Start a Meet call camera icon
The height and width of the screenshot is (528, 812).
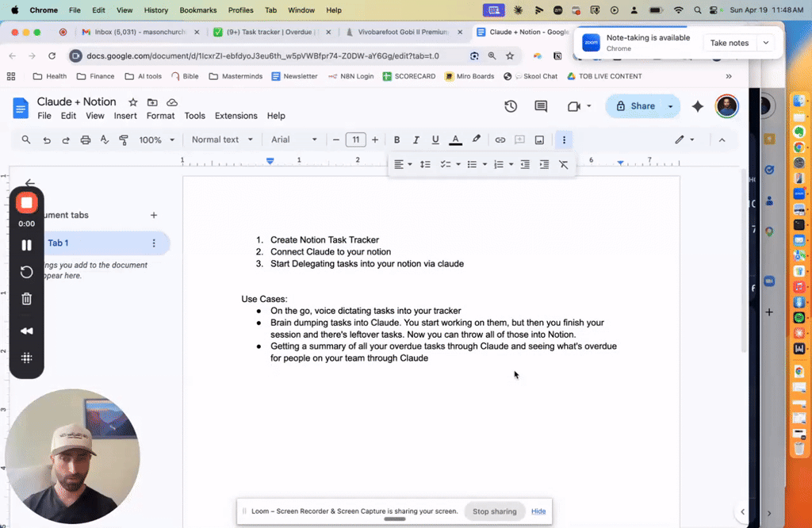pyautogui.click(x=573, y=106)
